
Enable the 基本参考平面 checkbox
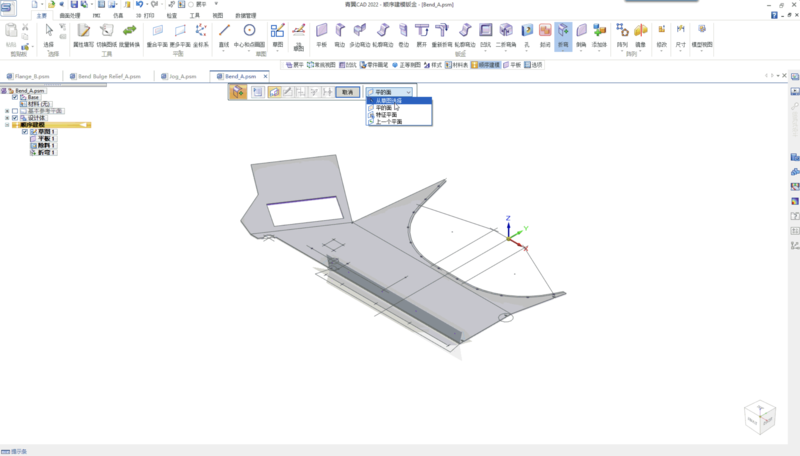15,111
